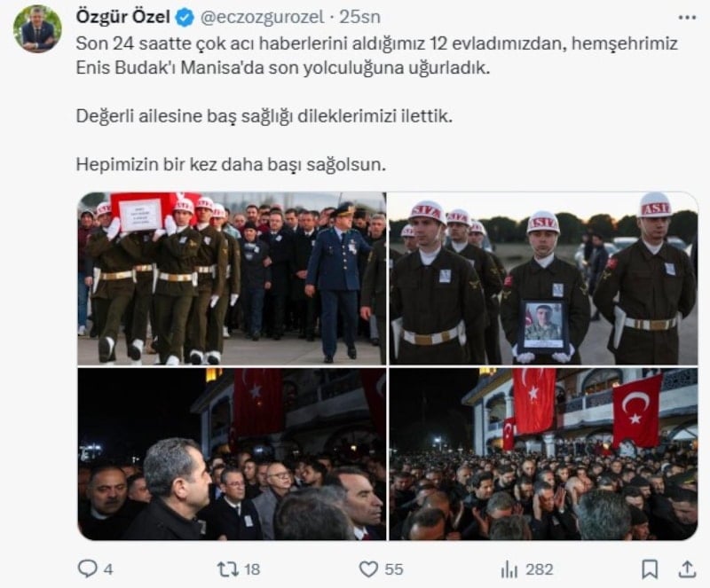Open Özgür Özel's profile avatar
The image size is (710, 588).
pyautogui.click(x=37, y=29)
